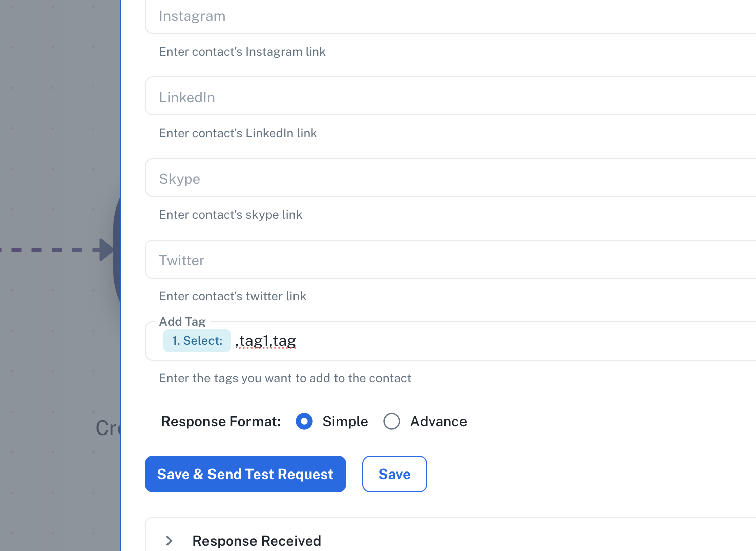Click into the LinkedIn field

450,97
